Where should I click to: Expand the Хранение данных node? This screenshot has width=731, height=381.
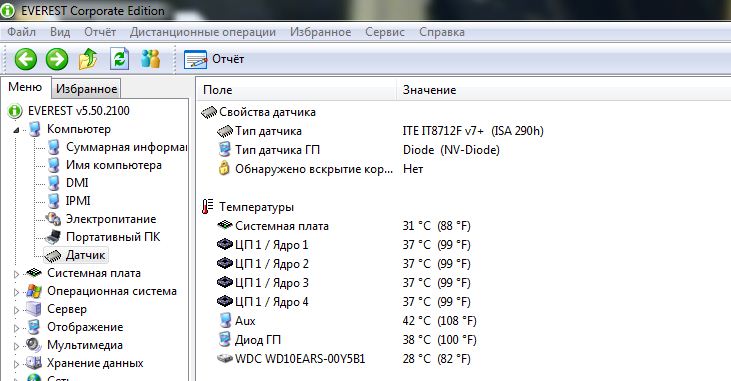(x=16, y=364)
